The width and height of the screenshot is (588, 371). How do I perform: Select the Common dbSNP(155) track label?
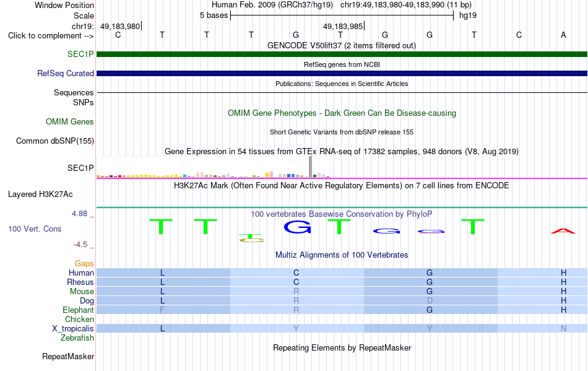point(55,141)
